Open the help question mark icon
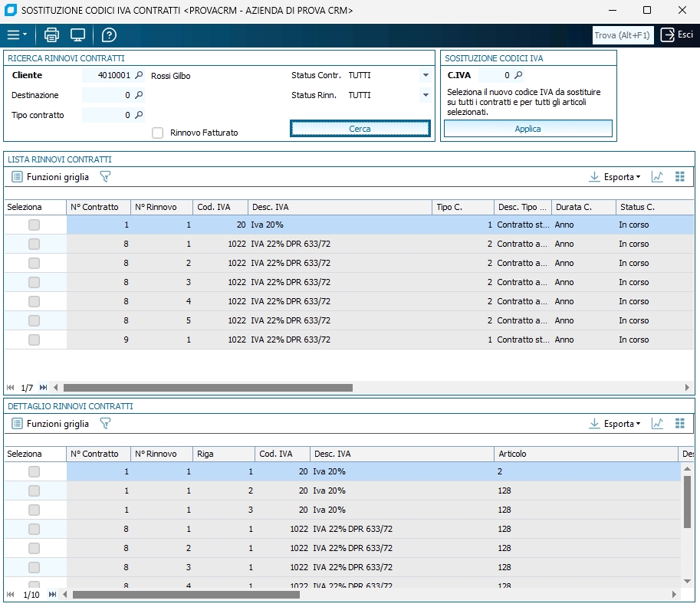The height and width of the screenshot is (607, 700). (x=109, y=35)
